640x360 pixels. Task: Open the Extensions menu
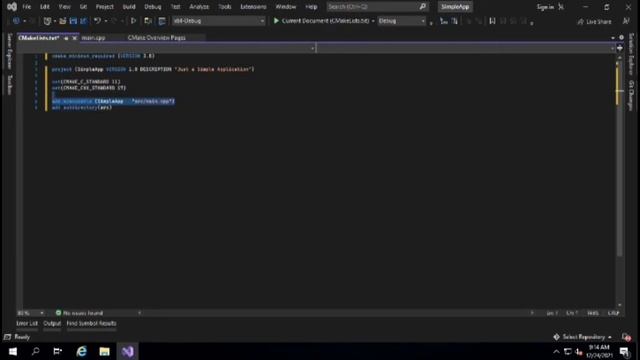(x=253, y=7)
